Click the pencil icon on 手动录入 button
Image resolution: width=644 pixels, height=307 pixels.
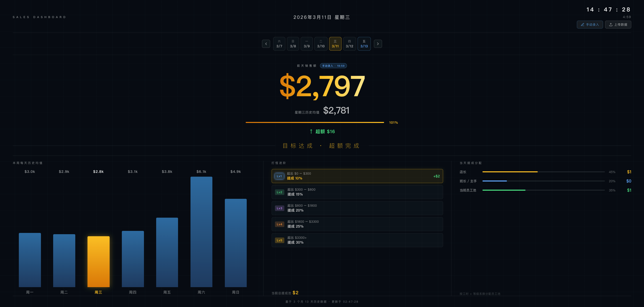coord(583,24)
